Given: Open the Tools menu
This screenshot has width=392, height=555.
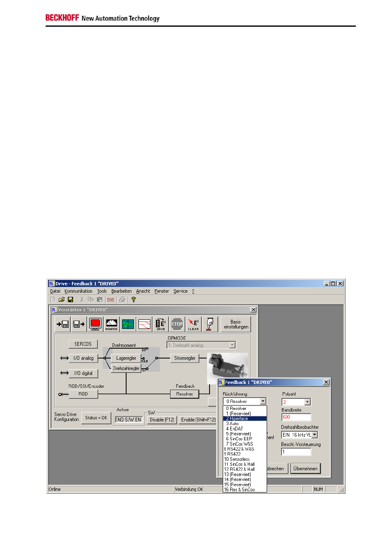Looking at the screenshot, I should point(102,291).
